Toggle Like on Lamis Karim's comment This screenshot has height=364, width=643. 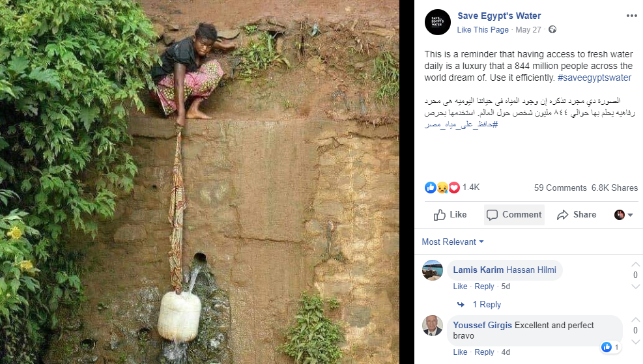(460, 287)
